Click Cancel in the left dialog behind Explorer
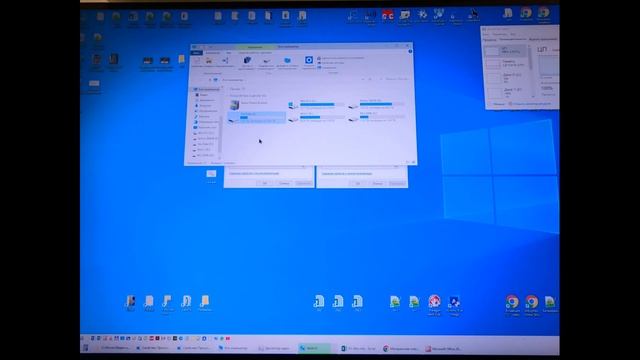The image size is (640, 360). tap(284, 183)
